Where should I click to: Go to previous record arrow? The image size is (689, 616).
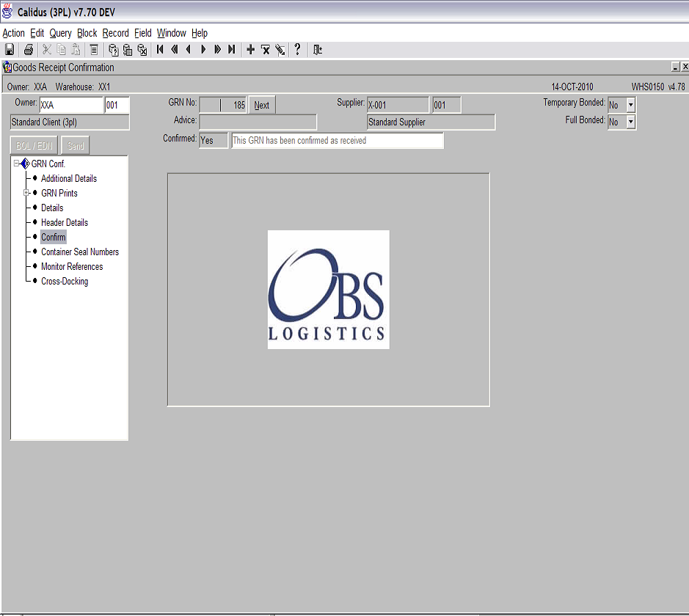coord(189,50)
